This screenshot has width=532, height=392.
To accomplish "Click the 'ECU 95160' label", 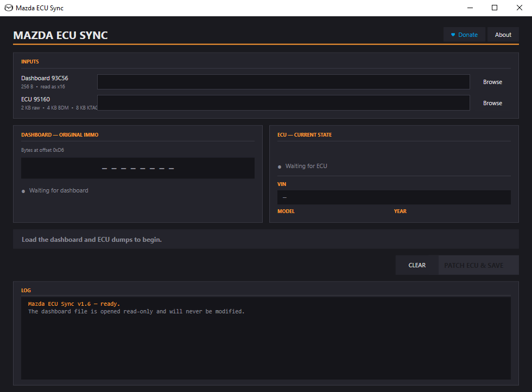I will point(35,99).
